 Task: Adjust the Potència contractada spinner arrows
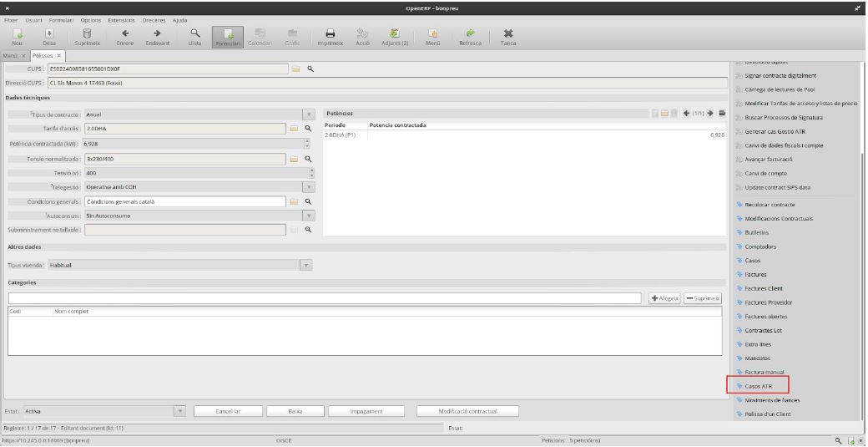(x=306, y=144)
